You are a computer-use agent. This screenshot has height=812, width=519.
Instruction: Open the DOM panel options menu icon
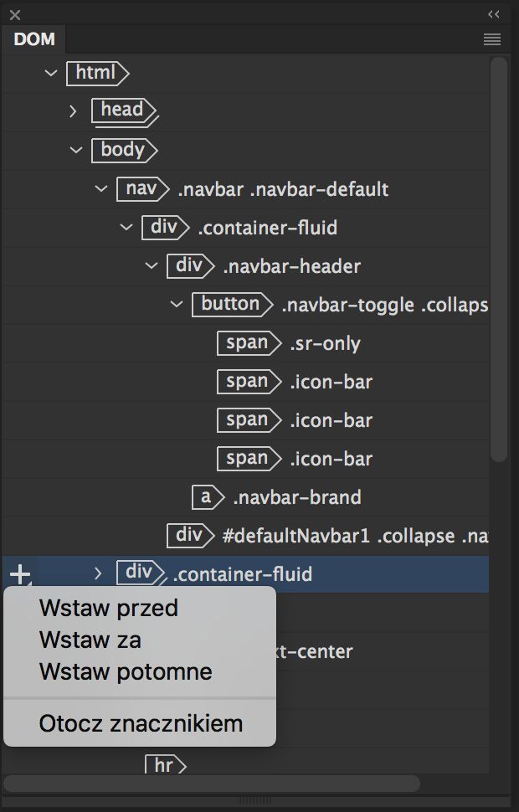(x=492, y=39)
